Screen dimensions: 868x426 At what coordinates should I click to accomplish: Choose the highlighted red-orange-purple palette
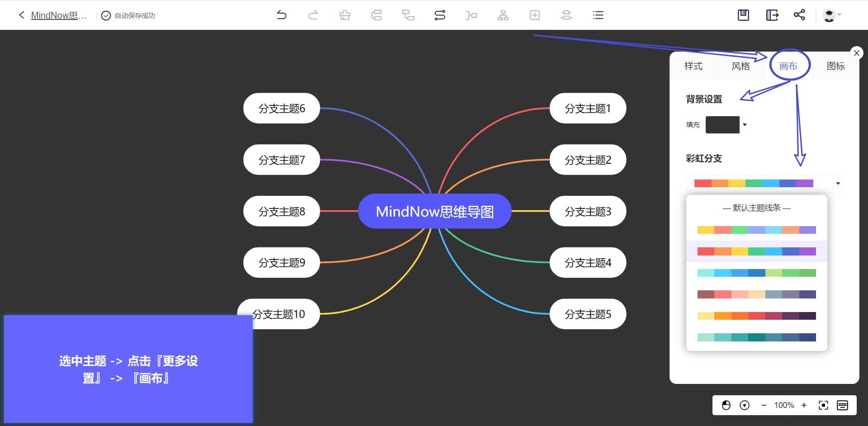pos(756,251)
